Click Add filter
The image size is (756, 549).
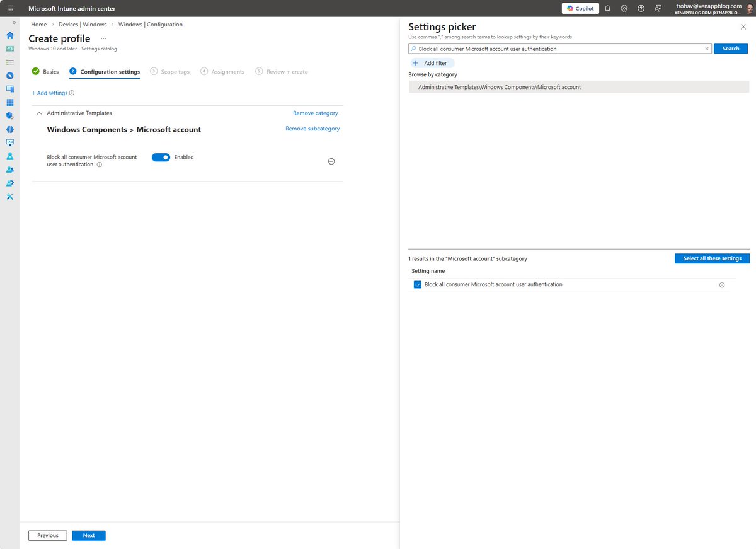[431, 63]
